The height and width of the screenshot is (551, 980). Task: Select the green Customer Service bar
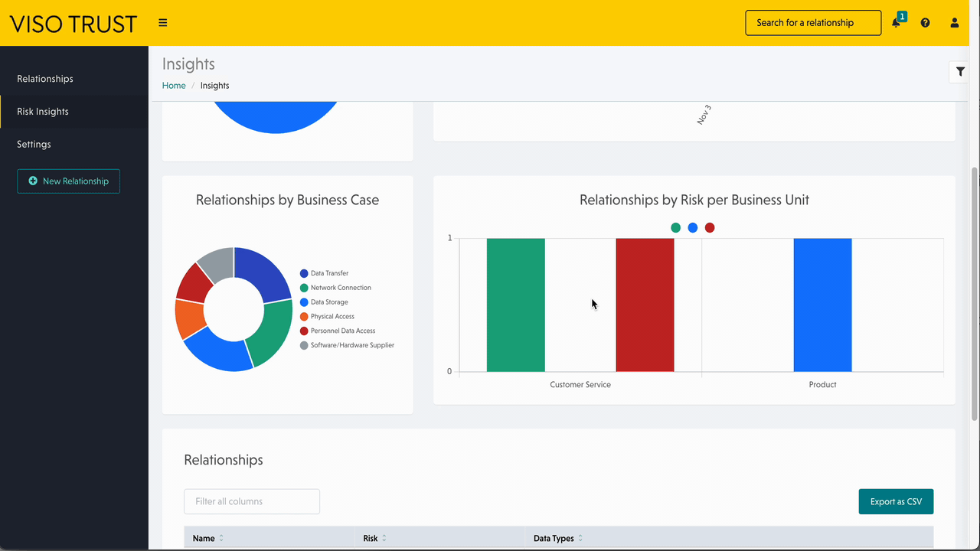point(516,305)
